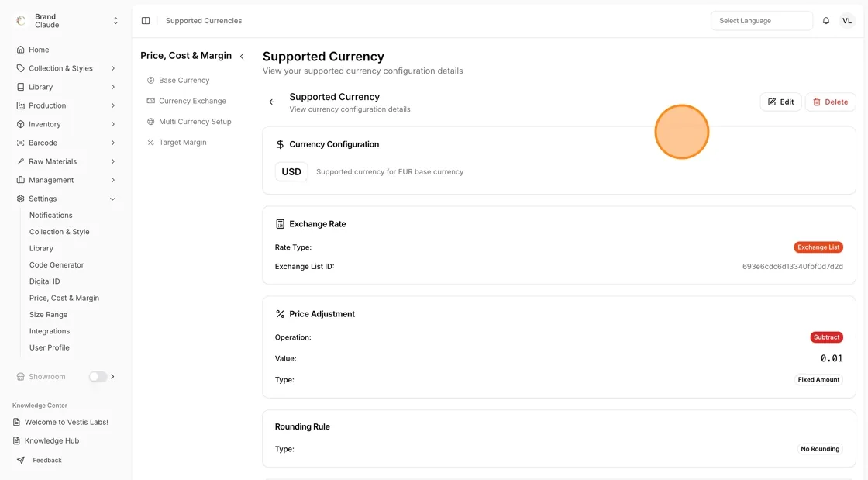Click the Showroom store icon
This screenshot has height=480, width=868.
pyautogui.click(x=20, y=376)
